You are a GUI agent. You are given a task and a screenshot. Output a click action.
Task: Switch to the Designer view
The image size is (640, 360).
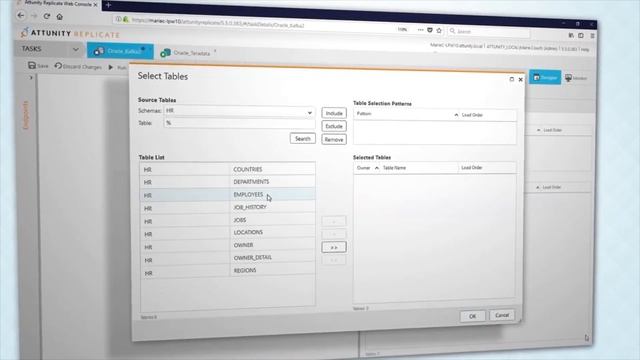tap(545, 77)
